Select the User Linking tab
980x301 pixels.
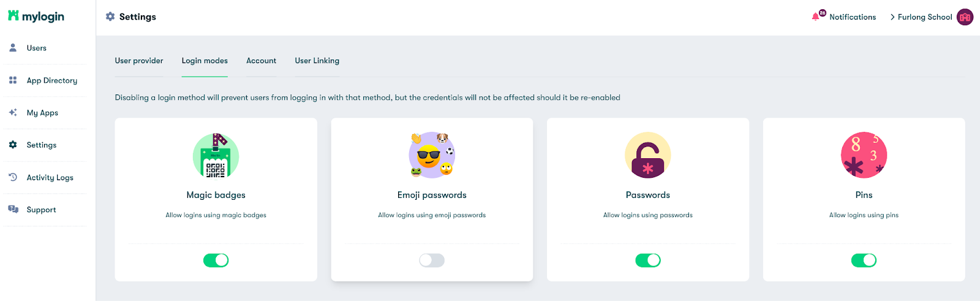[317, 61]
